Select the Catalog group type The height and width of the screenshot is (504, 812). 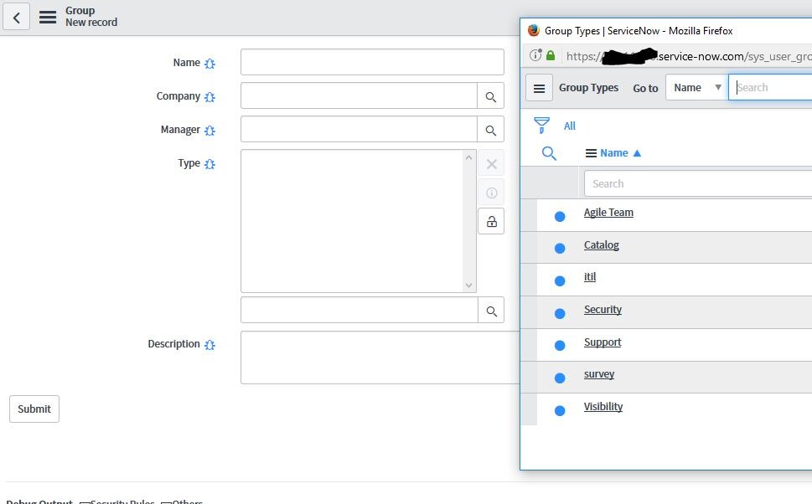click(601, 245)
